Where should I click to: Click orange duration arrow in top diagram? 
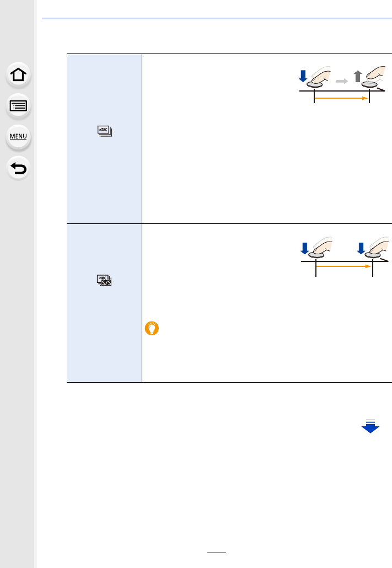coord(341,98)
